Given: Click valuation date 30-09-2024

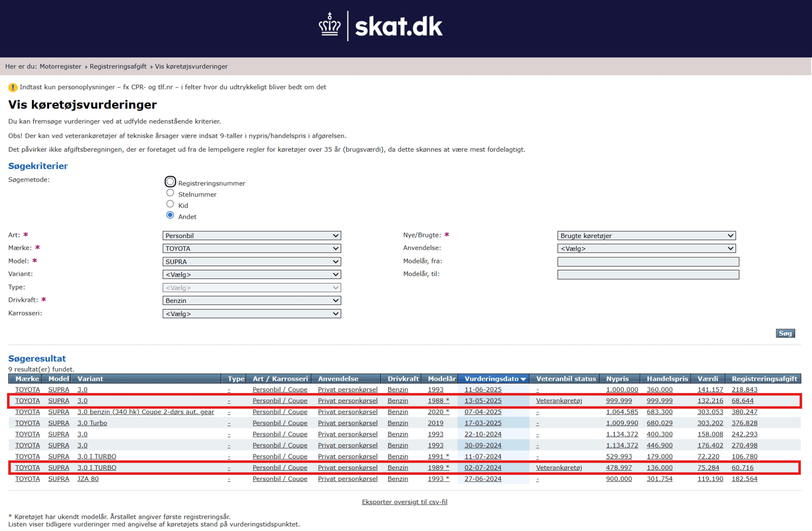Looking at the screenshot, I should pyautogui.click(x=483, y=446).
